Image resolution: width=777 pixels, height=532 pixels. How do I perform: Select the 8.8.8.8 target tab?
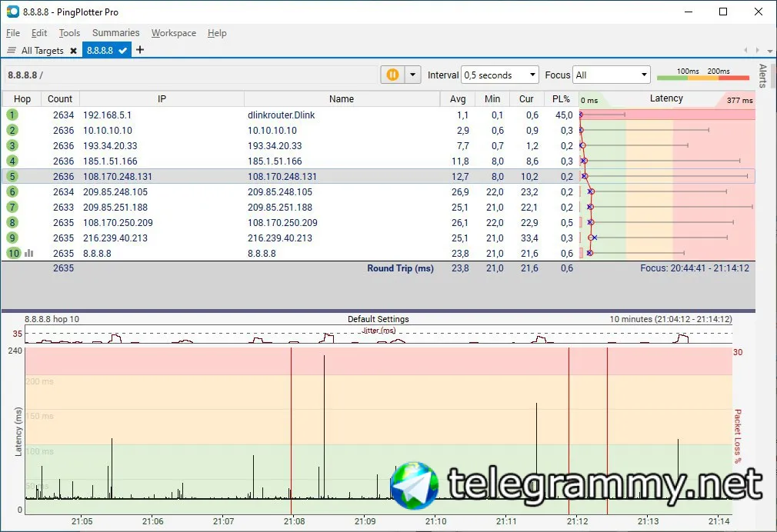pyautogui.click(x=106, y=50)
